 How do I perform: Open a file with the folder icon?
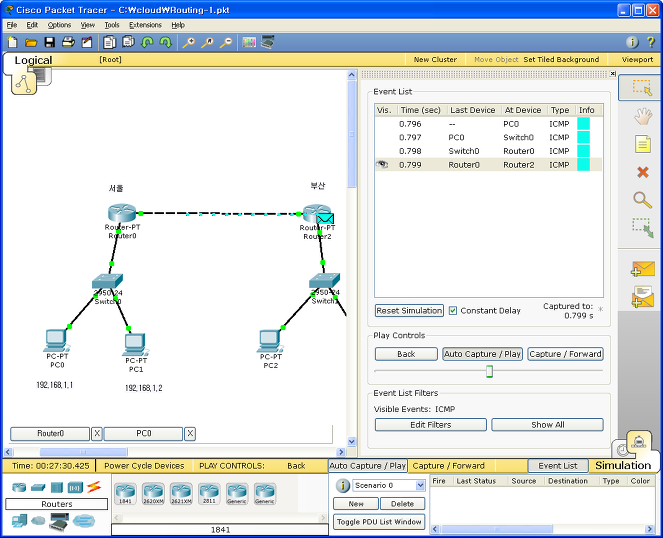(31, 42)
